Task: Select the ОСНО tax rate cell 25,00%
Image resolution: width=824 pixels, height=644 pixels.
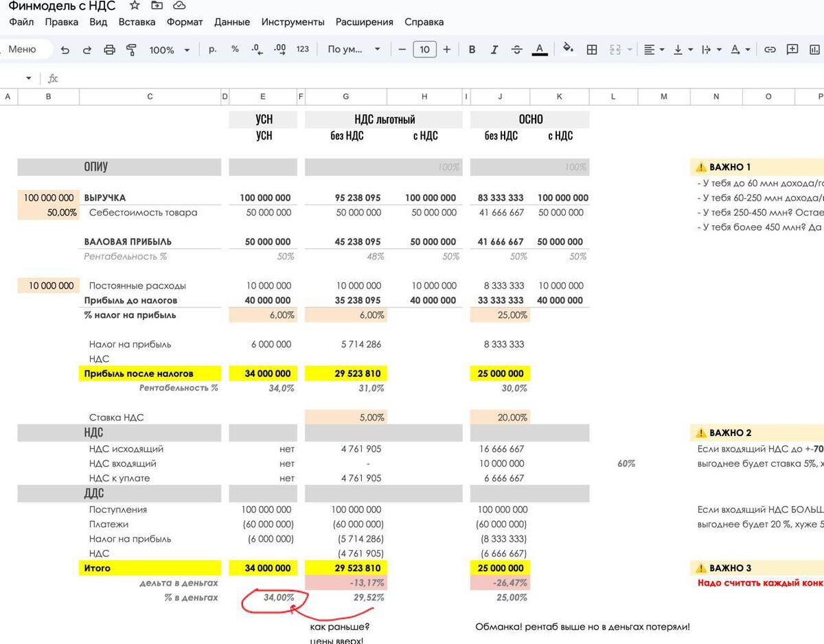Action: 501,315
